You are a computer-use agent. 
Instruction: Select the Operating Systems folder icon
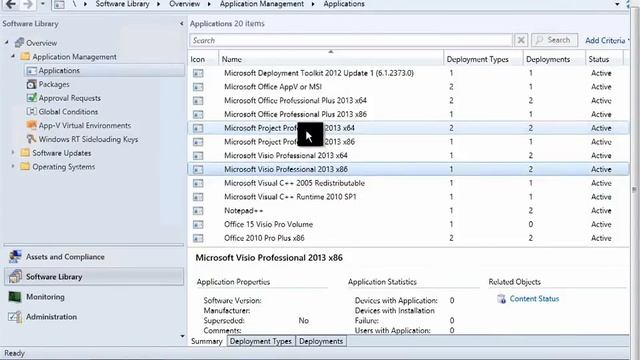(x=25, y=167)
